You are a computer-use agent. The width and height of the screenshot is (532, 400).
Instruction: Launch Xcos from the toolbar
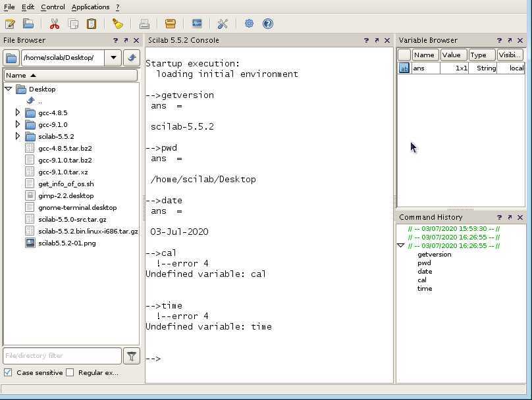tap(197, 24)
